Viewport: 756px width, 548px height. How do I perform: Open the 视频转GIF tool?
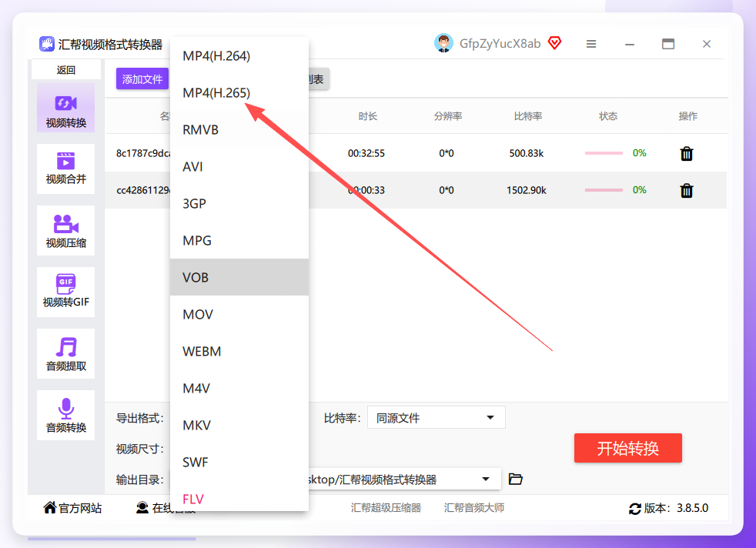65,292
